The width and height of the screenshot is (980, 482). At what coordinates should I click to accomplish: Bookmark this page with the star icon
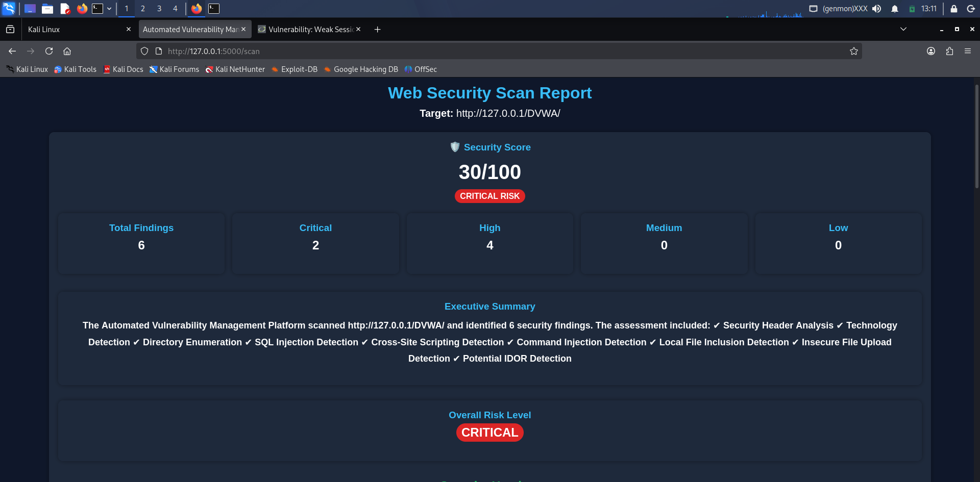pyautogui.click(x=853, y=51)
